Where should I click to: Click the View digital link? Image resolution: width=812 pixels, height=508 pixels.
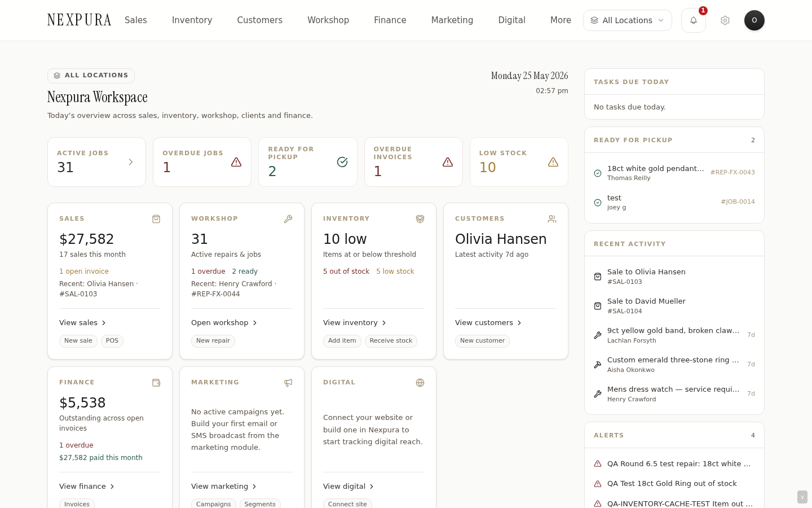[x=348, y=487]
